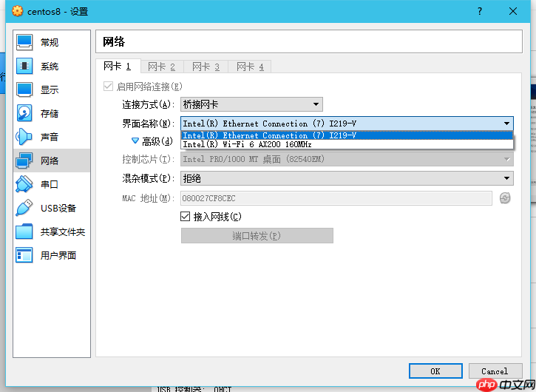Collapse the 界面名称 adapter dropdown arrow
The width and height of the screenshot is (536, 392).
[506, 123]
